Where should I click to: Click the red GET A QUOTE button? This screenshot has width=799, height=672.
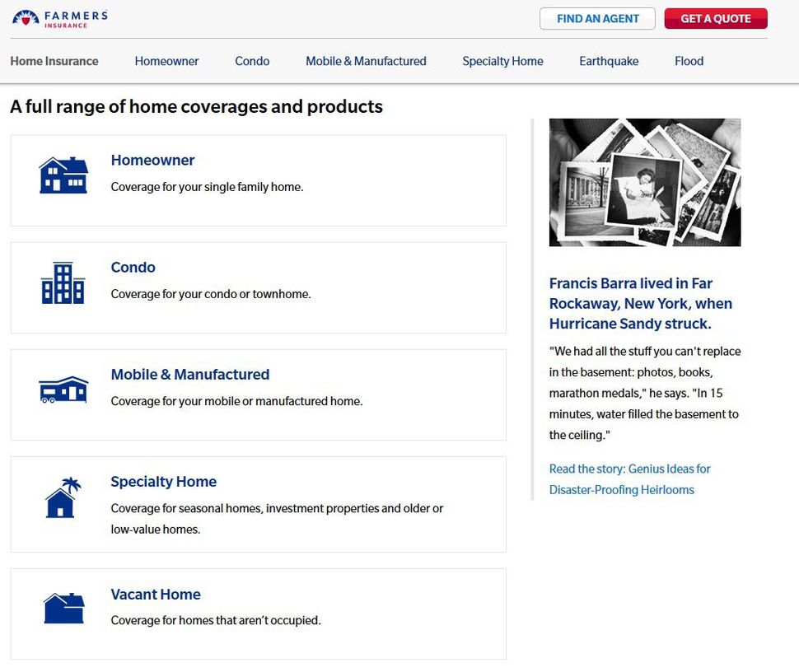click(715, 18)
